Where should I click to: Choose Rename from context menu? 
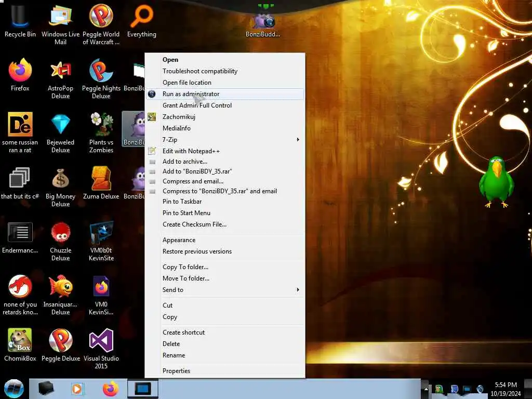point(225,355)
